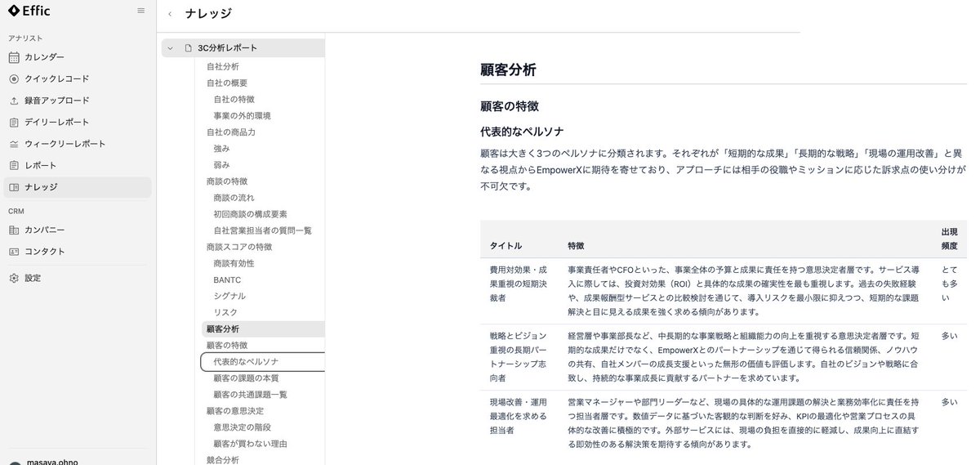Jump to 競合分析 in the outline

pos(223,460)
